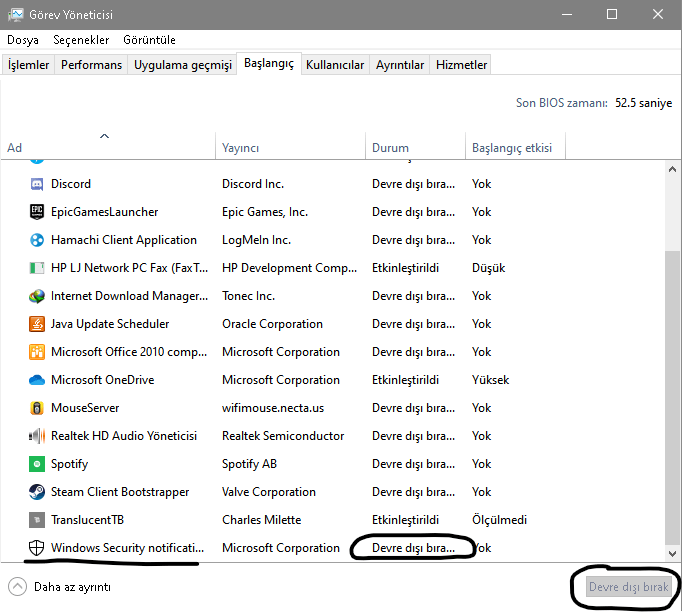This screenshot has height=613, width=684.
Task: Click the Discord app icon in the list
Action: [x=37, y=184]
